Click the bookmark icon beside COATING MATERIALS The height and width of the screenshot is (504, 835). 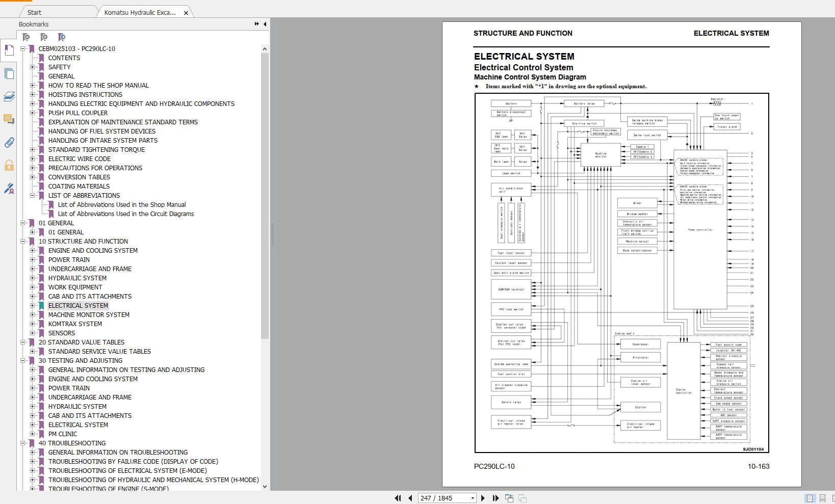(41, 187)
